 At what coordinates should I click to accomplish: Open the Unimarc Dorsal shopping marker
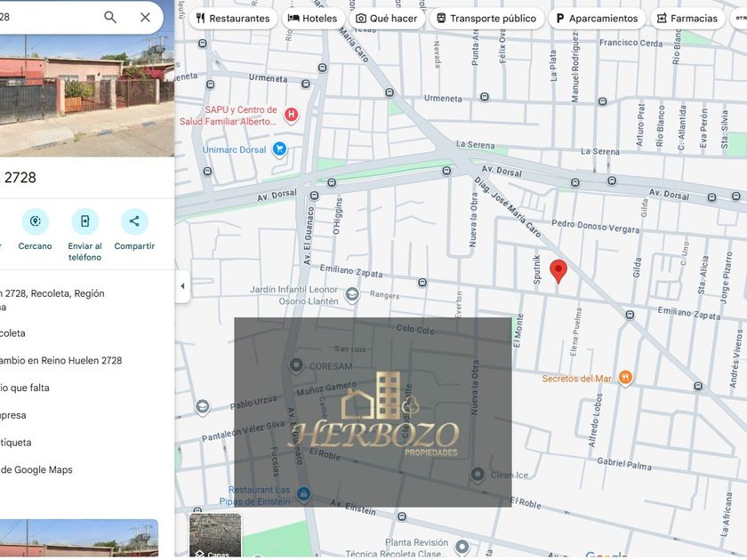(279, 149)
